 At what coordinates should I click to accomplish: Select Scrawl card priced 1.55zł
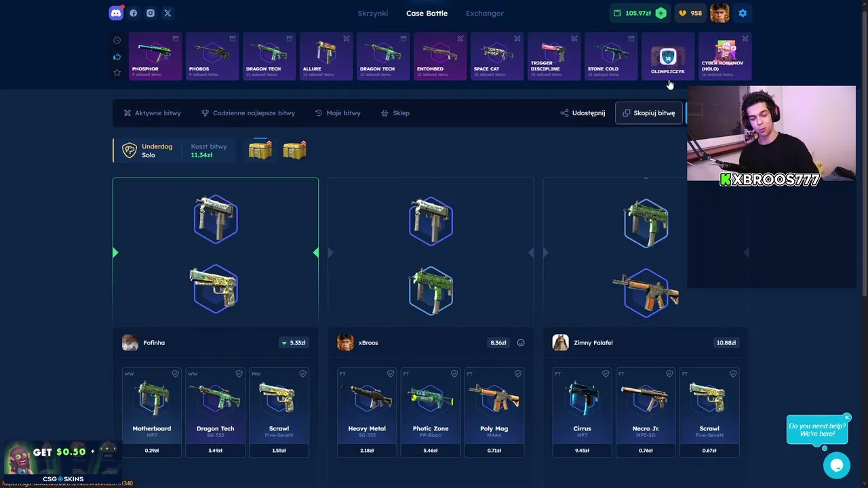(x=279, y=412)
